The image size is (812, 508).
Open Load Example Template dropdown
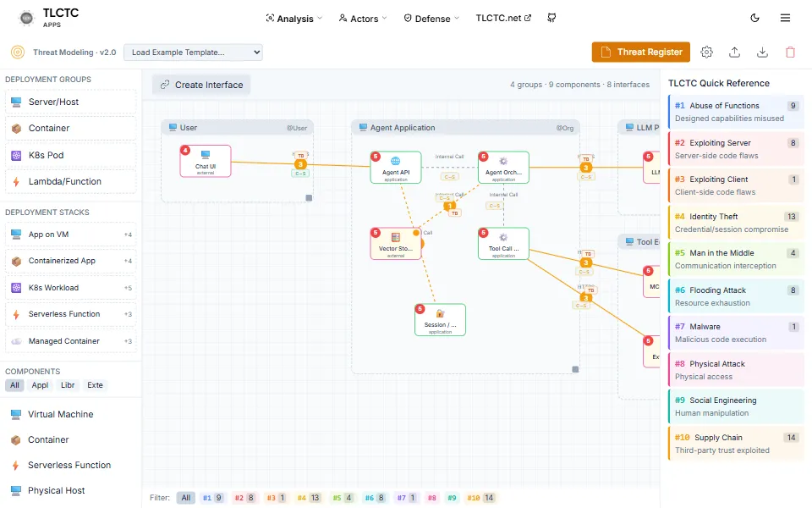coord(193,52)
